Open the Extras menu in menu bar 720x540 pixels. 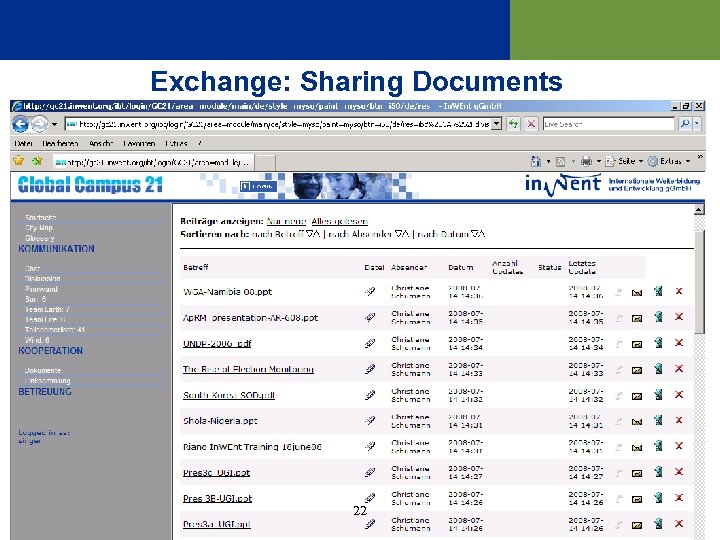pyautogui.click(x=176, y=144)
